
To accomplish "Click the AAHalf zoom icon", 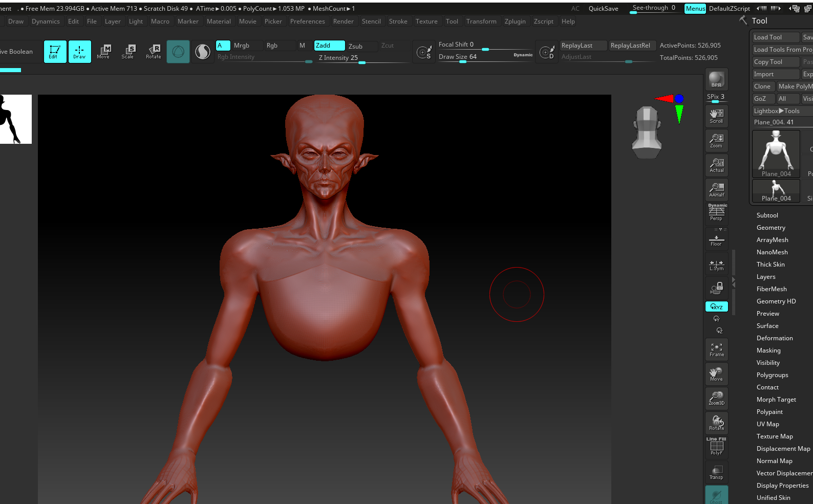I will click(x=716, y=189).
